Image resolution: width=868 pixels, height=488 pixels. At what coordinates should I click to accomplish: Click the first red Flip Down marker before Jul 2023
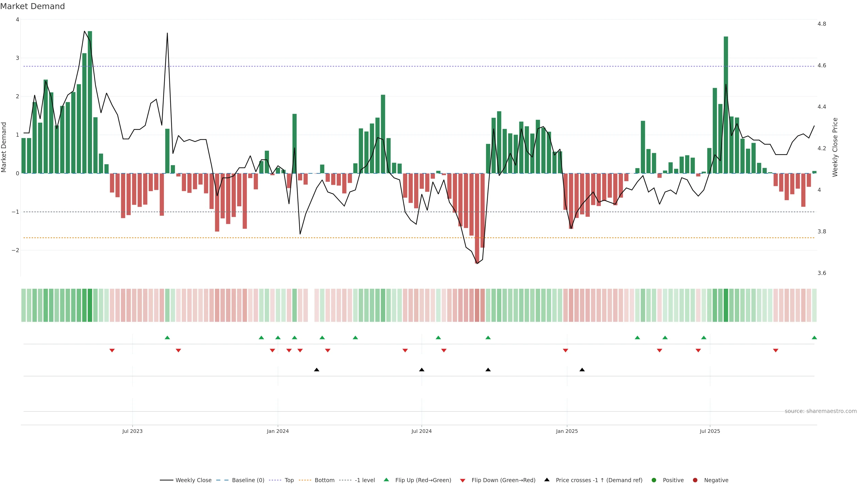tap(112, 351)
